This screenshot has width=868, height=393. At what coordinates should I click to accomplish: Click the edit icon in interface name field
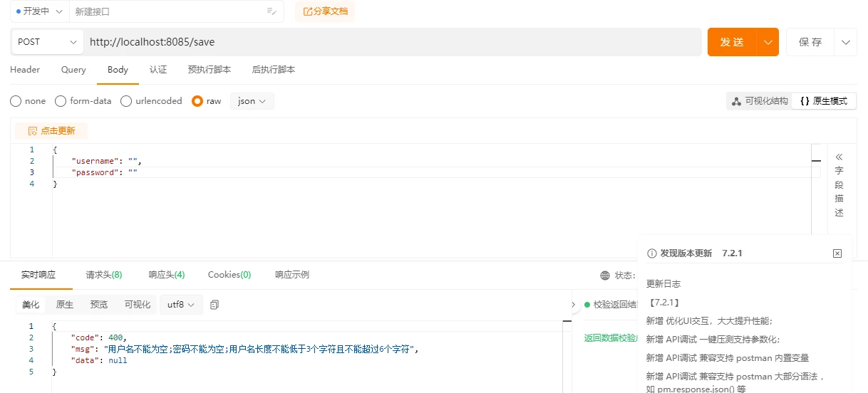click(x=271, y=11)
